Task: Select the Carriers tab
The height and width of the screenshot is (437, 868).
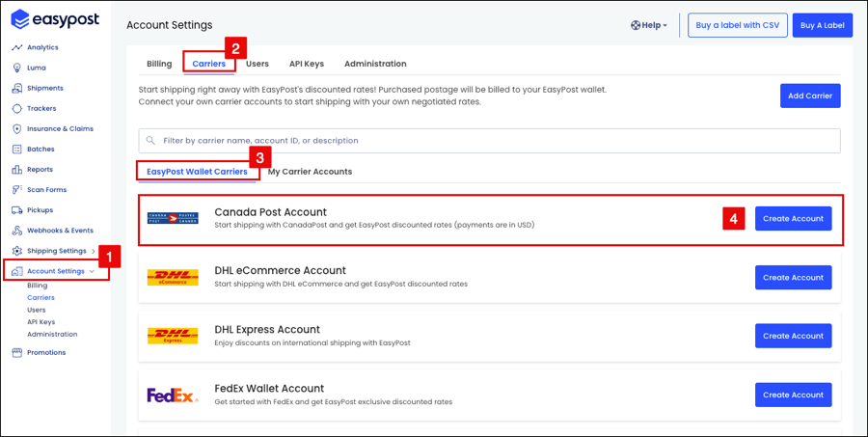Action: tap(208, 64)
